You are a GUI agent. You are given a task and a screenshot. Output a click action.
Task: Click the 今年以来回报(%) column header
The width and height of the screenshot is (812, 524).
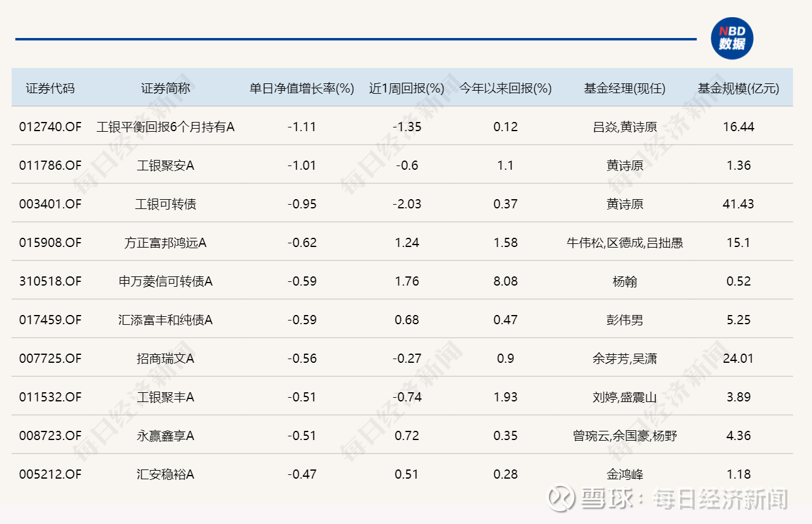(505, 88)
